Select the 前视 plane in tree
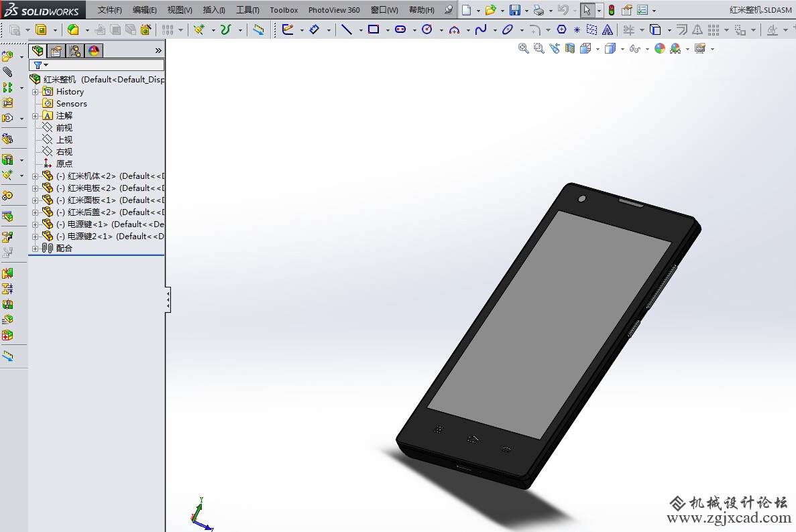This screenshot has height=532, width=796. coord(64,128)
